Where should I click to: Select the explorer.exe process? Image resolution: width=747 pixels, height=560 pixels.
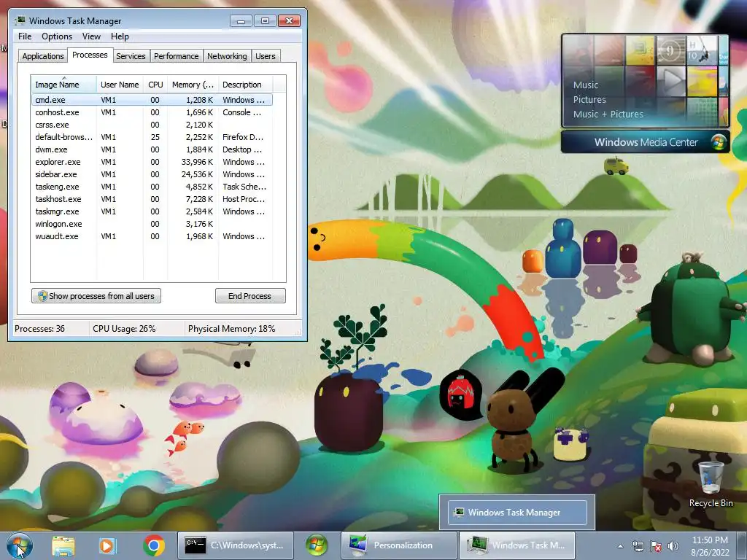152,162
